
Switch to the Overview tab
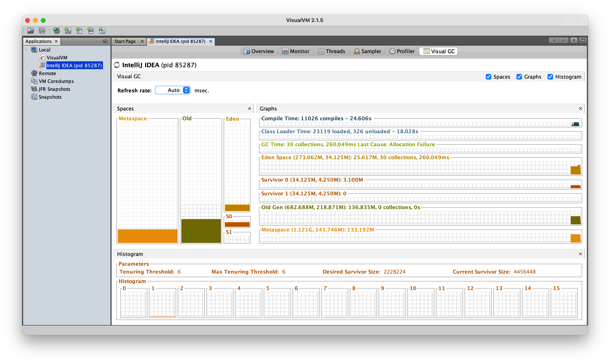tap(259, 51)
